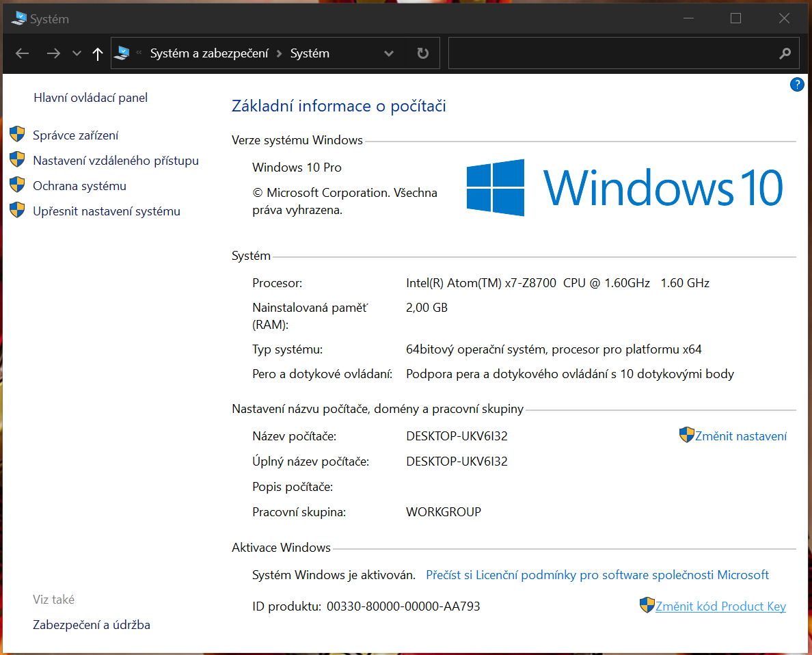Select 'Systém' breadcrumb segment

click(310, 53)
